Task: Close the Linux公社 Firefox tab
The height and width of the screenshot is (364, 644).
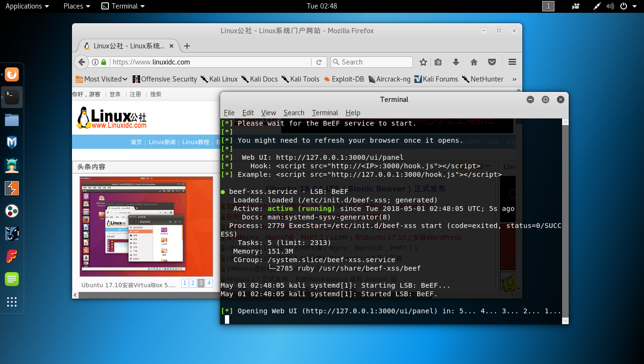Action: (x=172, y=46)
